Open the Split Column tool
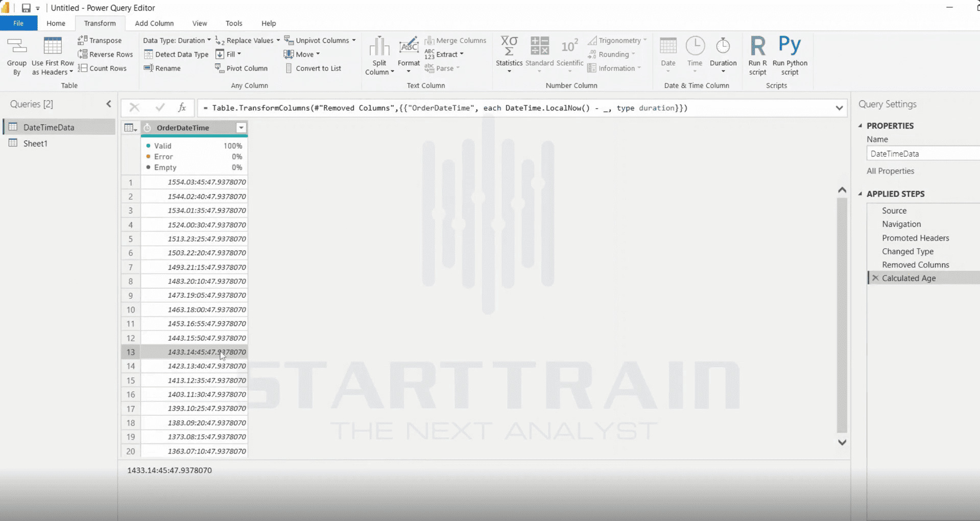Viewport: 980px width, 521px height. point(379,56)
